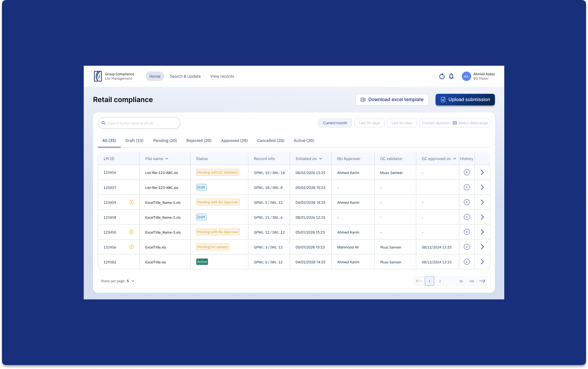588x369 pixels.
Task: Go to page 99
Action: point(461,281)
